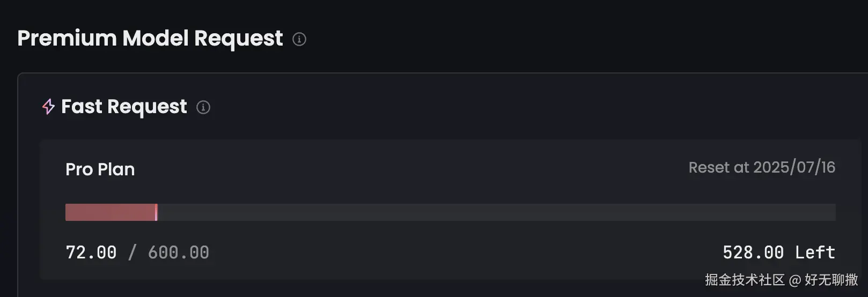Click the info icon beside Premium Model Request
The image size is (868, 297).
point(299,39)
